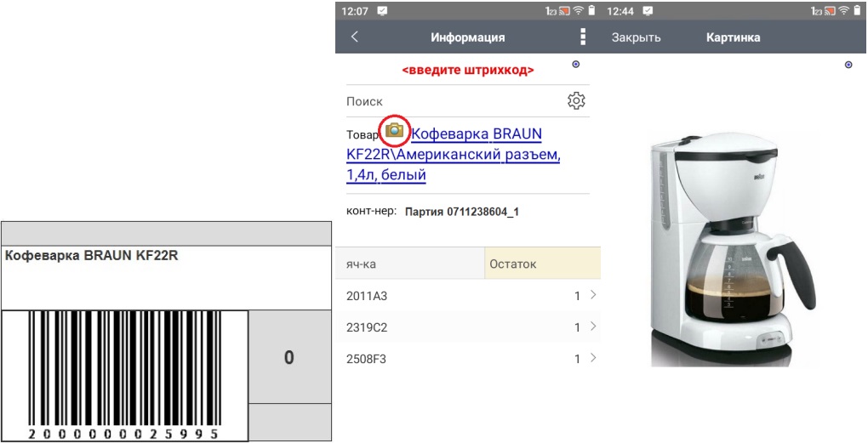
Task: Tap the battery icon in the 12:07 status bar
Action: (x=592, y=10)
